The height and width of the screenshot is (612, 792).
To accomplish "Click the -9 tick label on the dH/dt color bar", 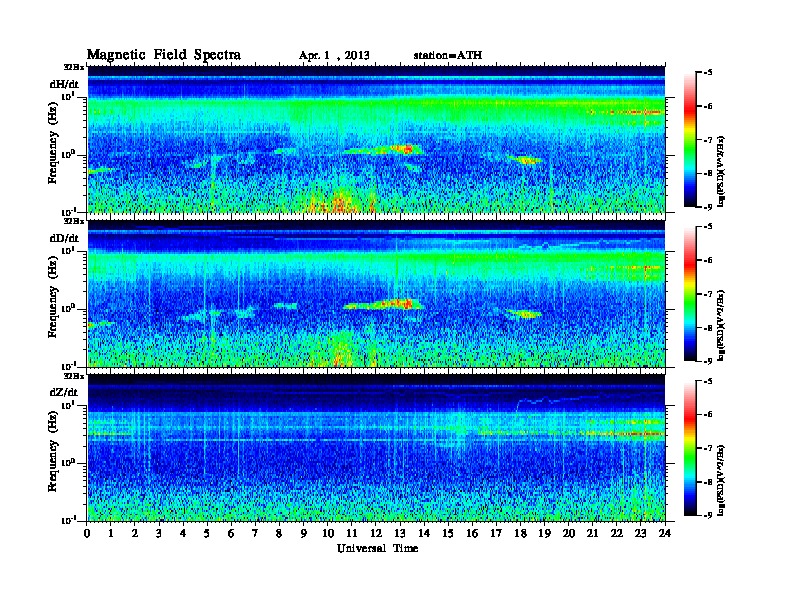I will click(707, 207).
